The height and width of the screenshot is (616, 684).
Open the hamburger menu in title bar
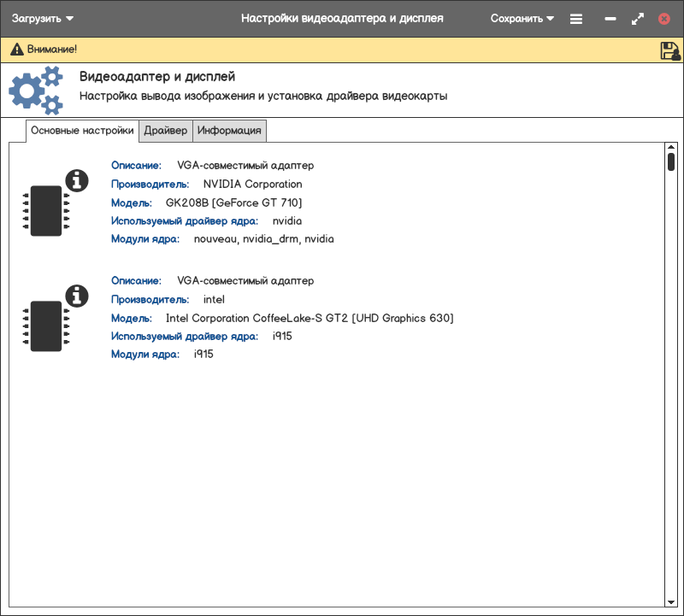click(x=576, y=18)
